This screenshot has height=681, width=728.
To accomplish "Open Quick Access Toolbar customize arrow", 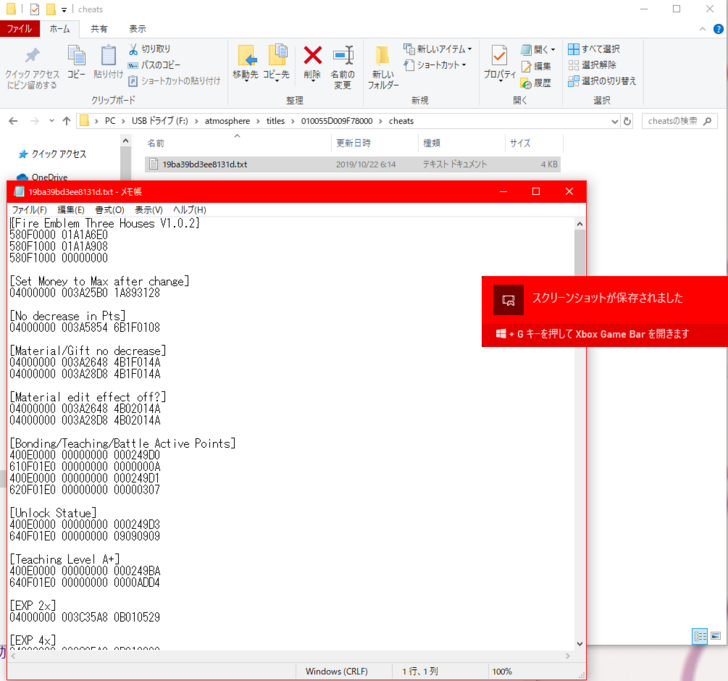I will pos(64,9).
